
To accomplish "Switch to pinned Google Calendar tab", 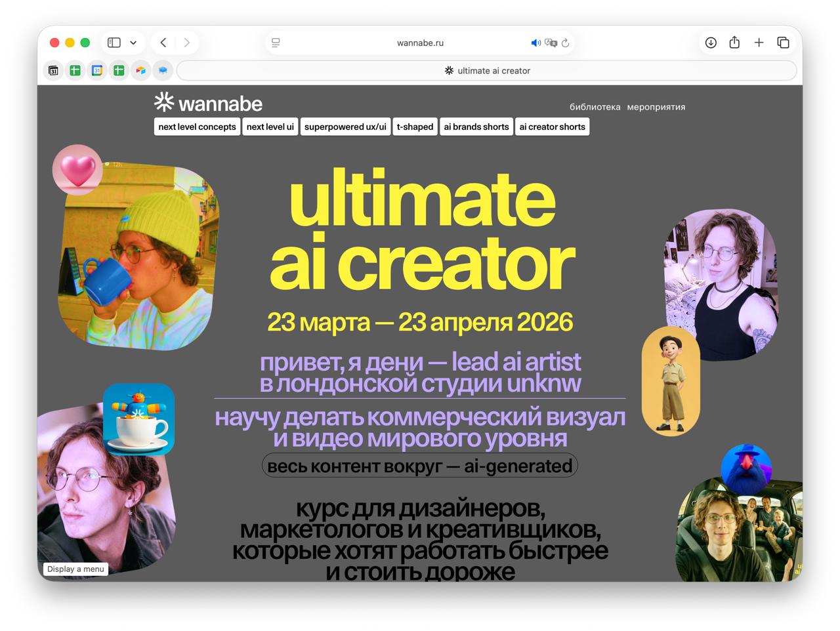I will coord(96,70).
